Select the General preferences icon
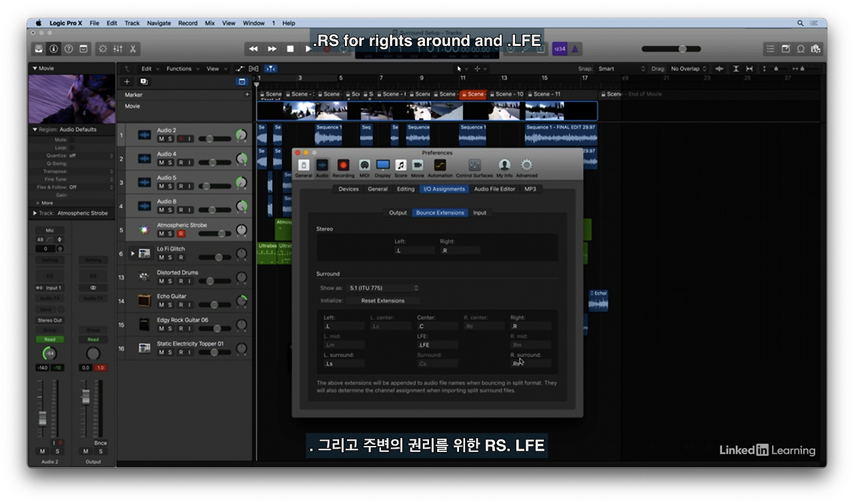The height and width of the screenshot is (504, 854). [304, 167]
